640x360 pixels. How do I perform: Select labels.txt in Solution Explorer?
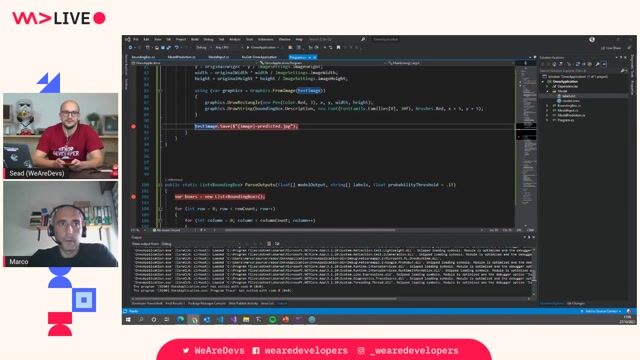[x=569, y=96]
